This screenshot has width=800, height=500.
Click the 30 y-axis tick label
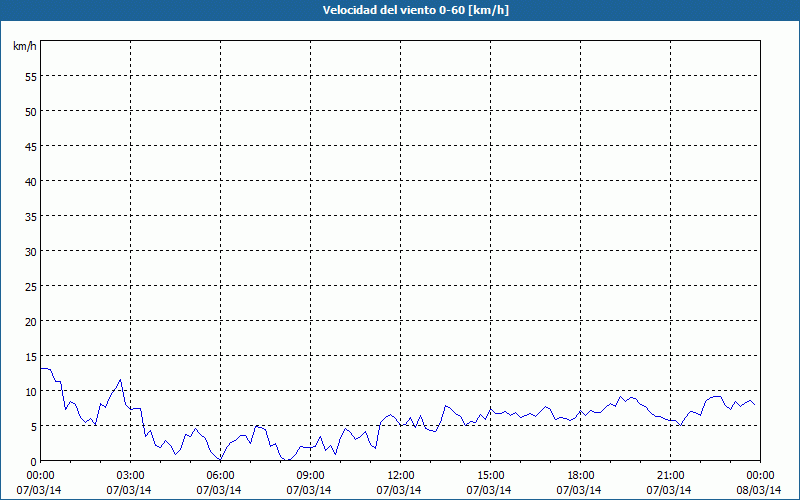tap(30, 251)
